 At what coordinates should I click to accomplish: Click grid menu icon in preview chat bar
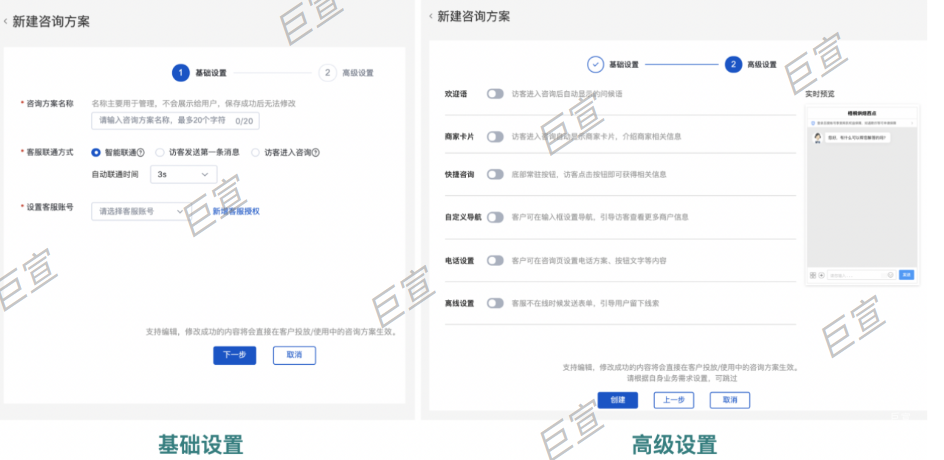tap(813, 275)
